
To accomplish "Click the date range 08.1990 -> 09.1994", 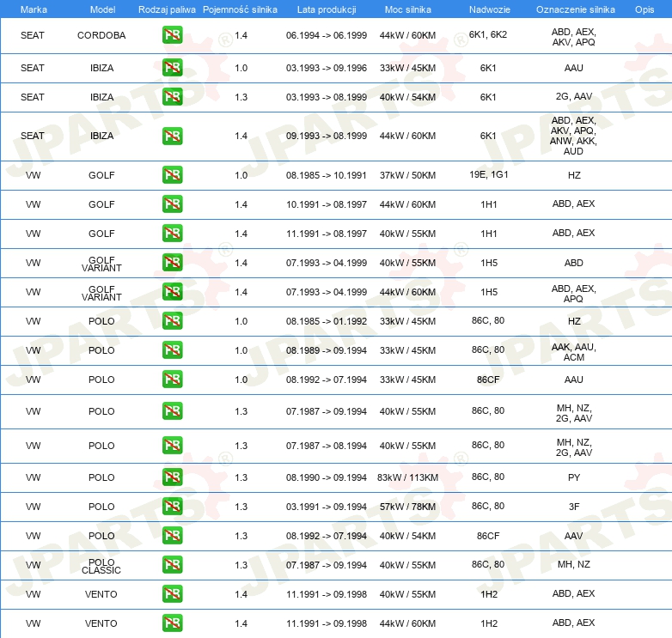I will click(327, 477).
